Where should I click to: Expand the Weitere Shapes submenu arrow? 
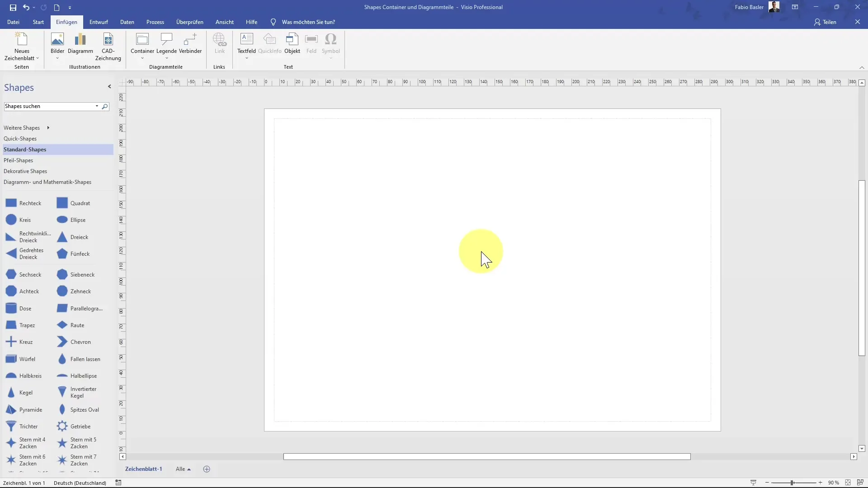tap(48, 128)
